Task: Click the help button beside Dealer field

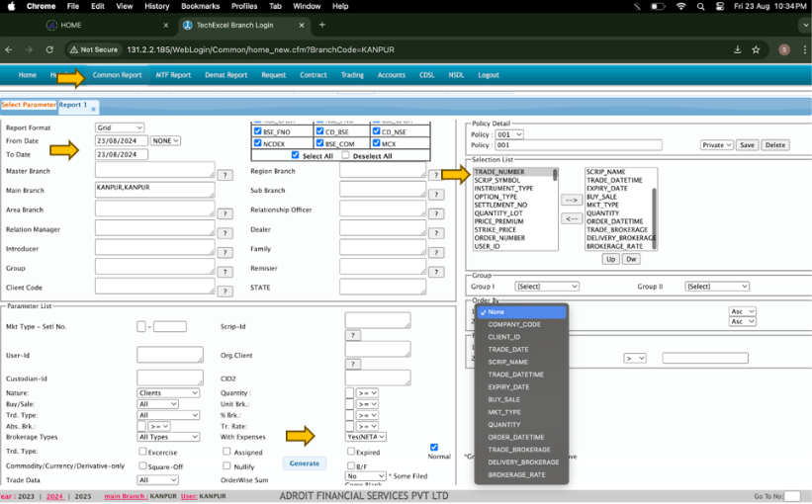Action: [x=435, y=233]
